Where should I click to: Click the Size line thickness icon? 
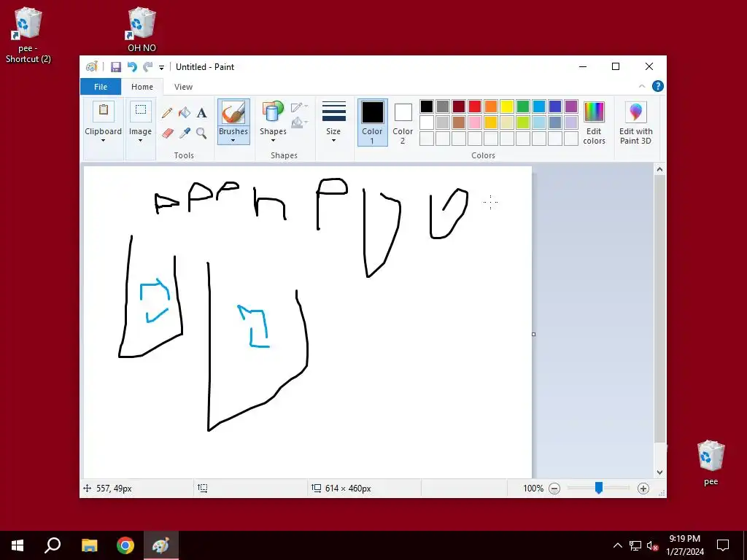coord(333,112)
